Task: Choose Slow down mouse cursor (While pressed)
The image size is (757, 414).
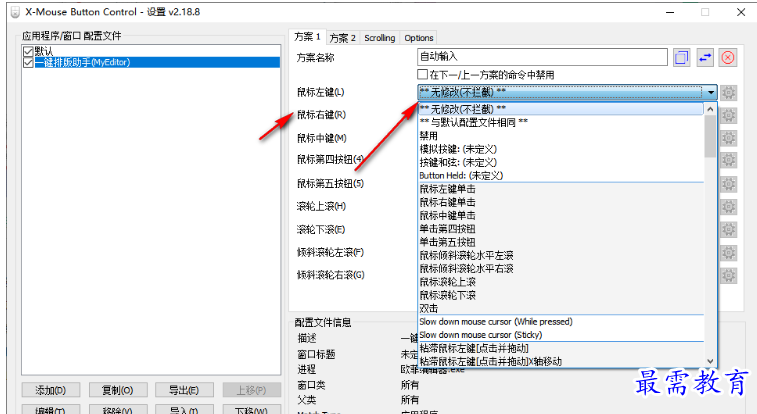Action: click(561, 322)
